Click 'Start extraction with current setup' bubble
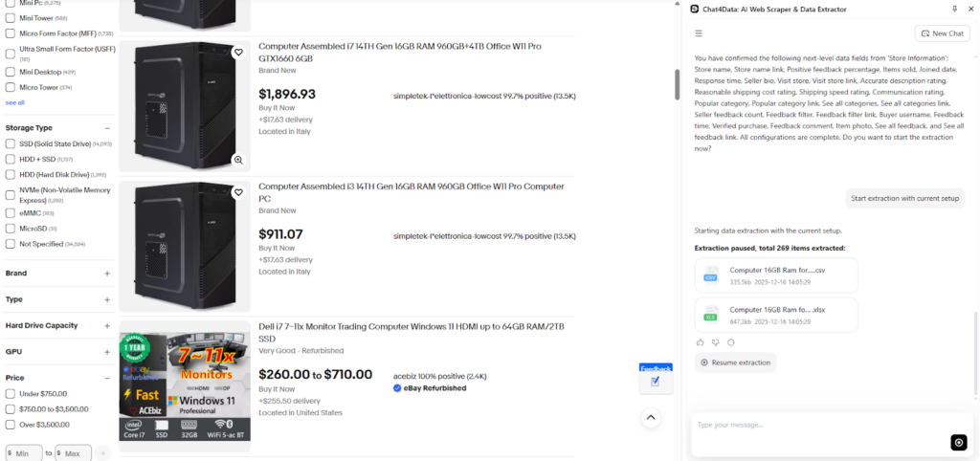Screen dimensions: 980x461 click(x=904, y=198)
